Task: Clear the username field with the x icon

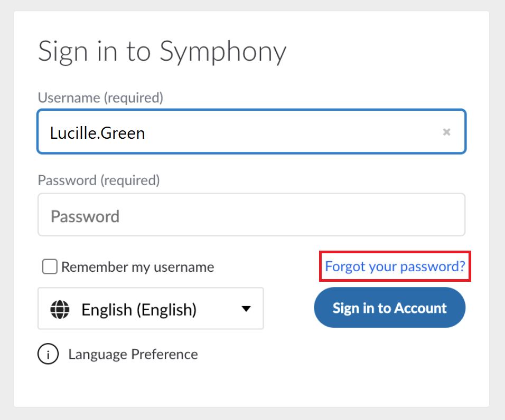Action: pyautogui.click(x=446, y=132)
